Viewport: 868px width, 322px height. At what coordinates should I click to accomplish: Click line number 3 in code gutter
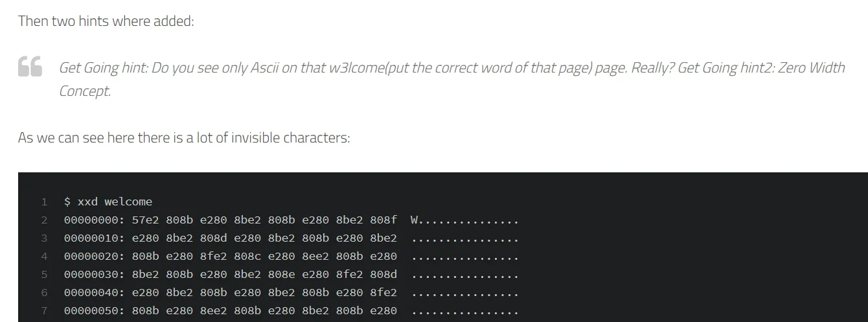pyautogui.click(x=44, y=238)
